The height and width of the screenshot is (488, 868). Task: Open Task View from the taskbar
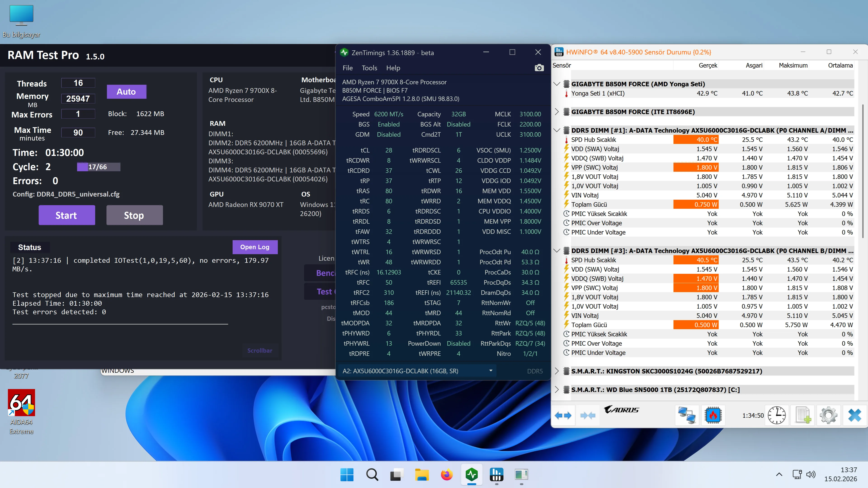pyautogui.click(x=397, y=474)
